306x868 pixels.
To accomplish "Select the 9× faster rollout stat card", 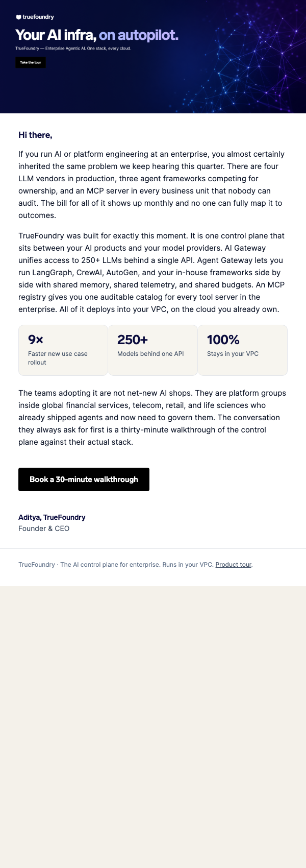I will (x=63, y=350).
